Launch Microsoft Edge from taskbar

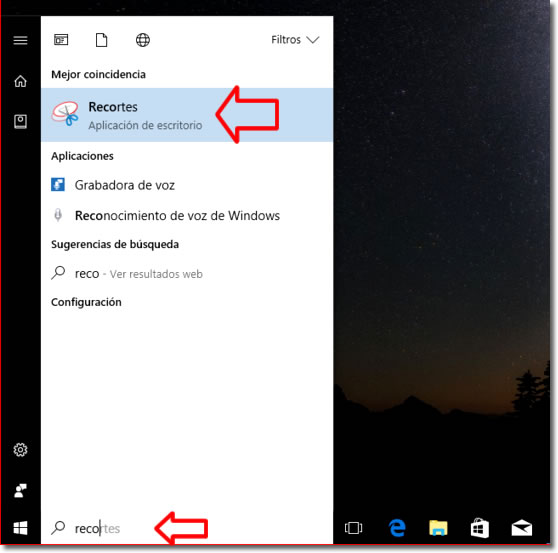point(396,528)
